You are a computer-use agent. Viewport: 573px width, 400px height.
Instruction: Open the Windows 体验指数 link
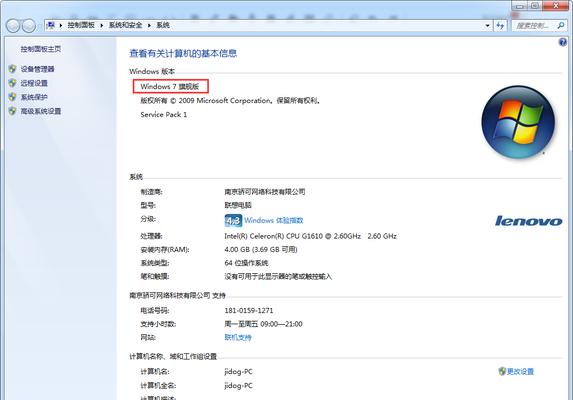(274, 220)
